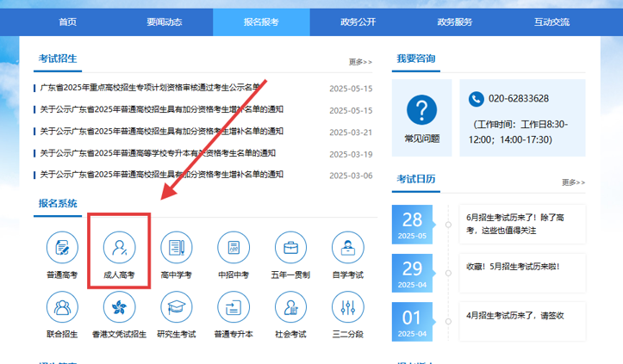Open the 普通高考 registration icon
Image resolution: width=623 pixels, height=364 pixels.
click(62, 248)
